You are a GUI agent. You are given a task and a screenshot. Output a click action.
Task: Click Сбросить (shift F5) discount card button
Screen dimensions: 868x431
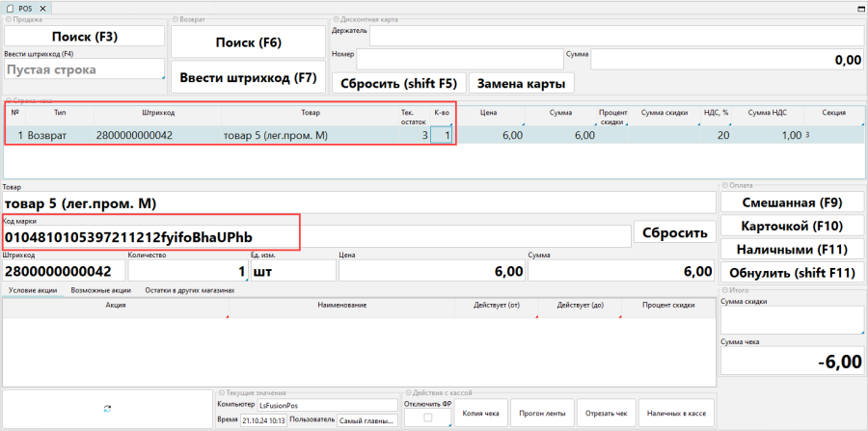click(x=398, y=83)
